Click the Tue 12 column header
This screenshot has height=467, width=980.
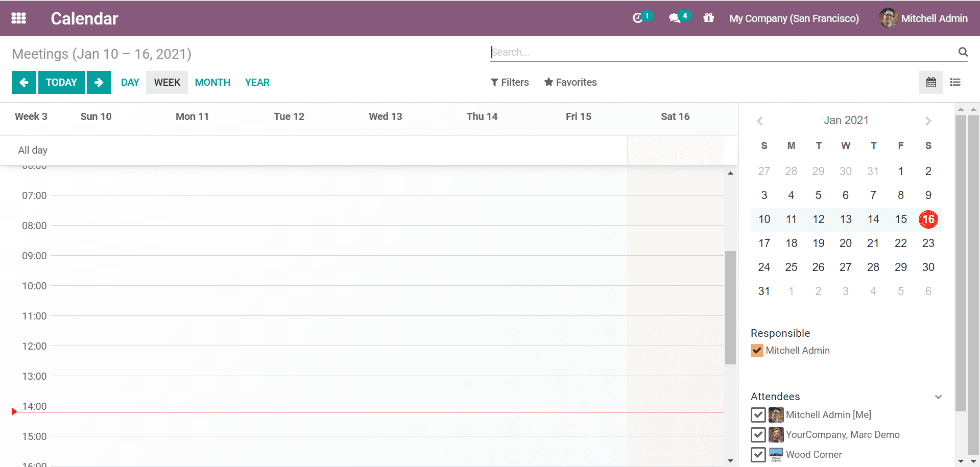(289, 116)
